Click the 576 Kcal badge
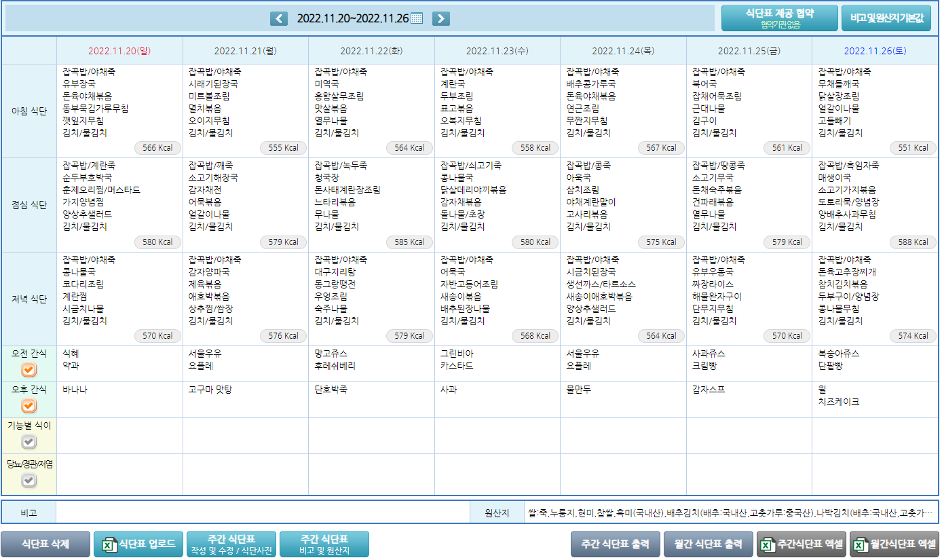This screenshot has height=560, width=942. tap(284, 336)
